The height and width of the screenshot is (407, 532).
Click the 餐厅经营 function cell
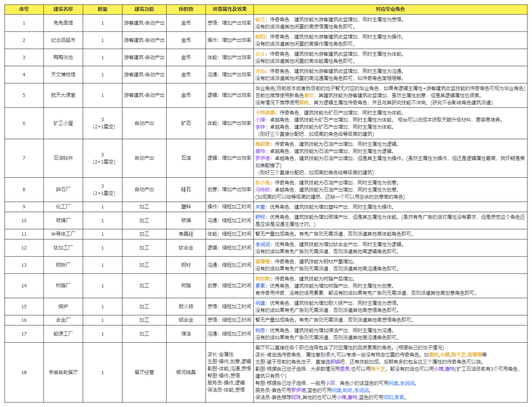(x=144, y=373)
